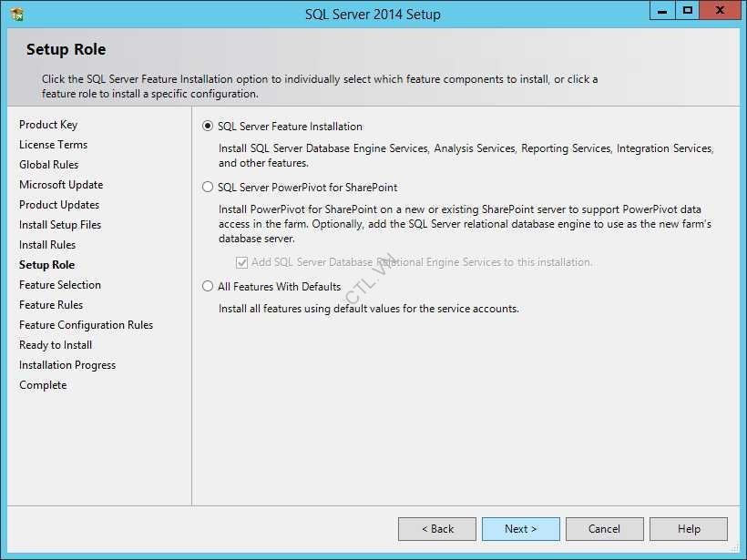
Task: Open the Install Setup Files step
Action: pos(59,224)
